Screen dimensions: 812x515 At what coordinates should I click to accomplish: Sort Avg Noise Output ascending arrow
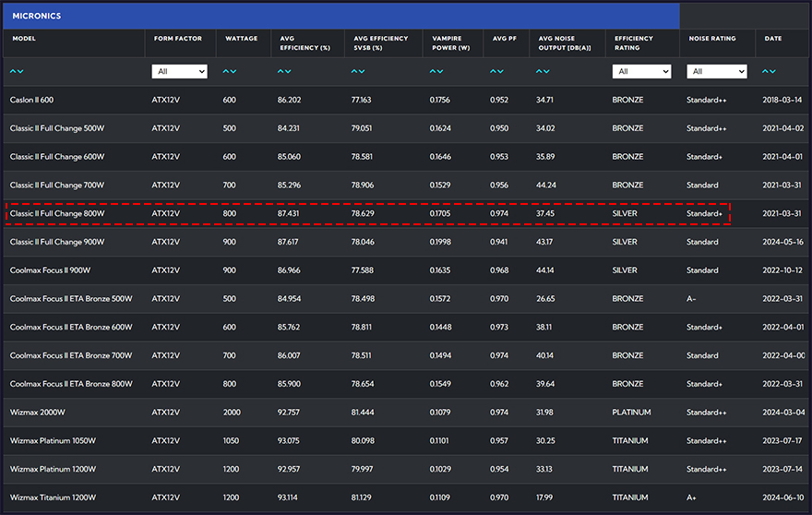pos(539,71)
